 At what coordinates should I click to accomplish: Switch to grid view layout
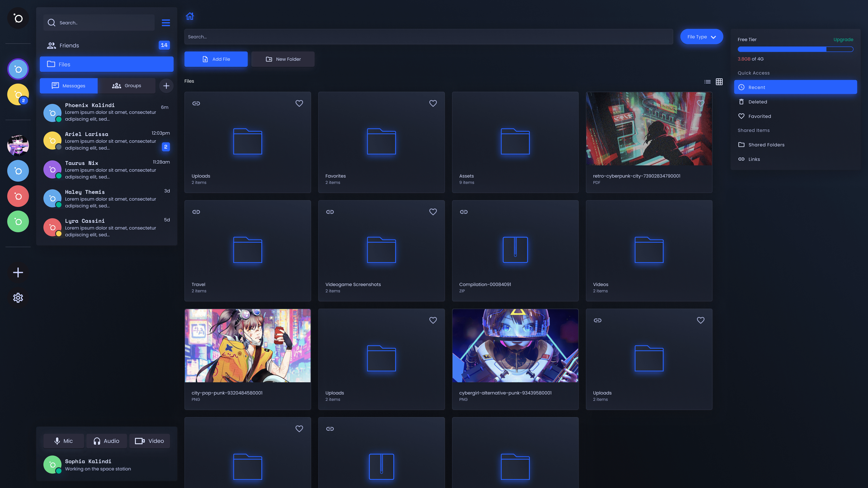click(x=719, y=82)
